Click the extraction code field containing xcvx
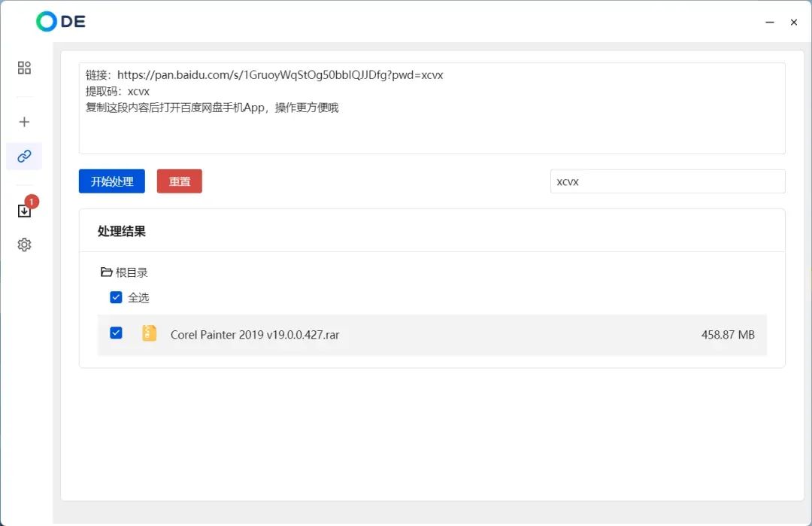812x526 pixels. pyautogui.click(x=668, y=181)
